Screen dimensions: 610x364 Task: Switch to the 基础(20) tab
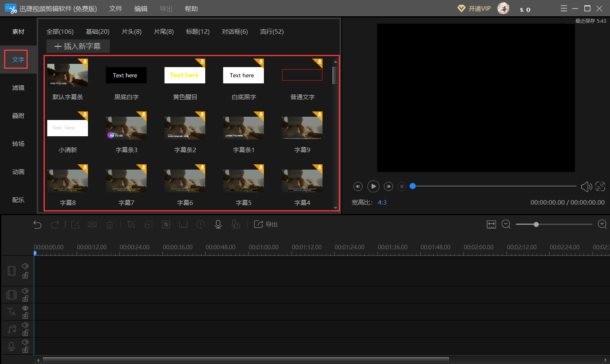click(x=98, y=31)
